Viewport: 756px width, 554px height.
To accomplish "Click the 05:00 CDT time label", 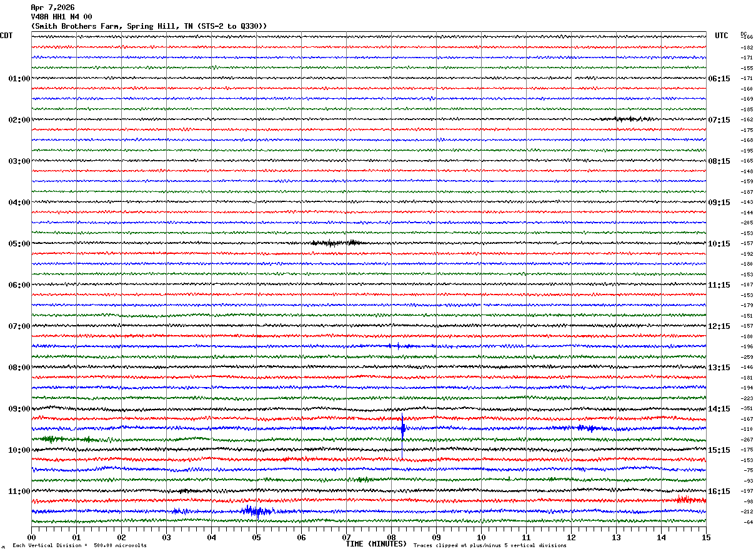I will tap(19, 244).
